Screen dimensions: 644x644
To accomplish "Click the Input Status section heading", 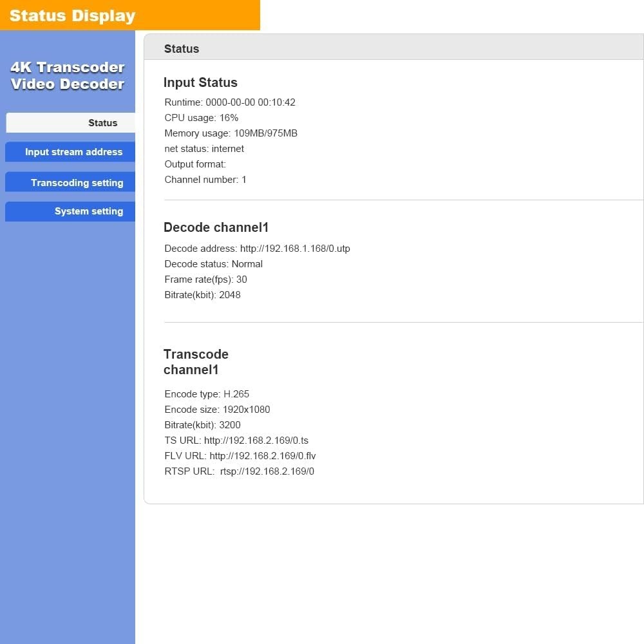I will click(200, 82).
